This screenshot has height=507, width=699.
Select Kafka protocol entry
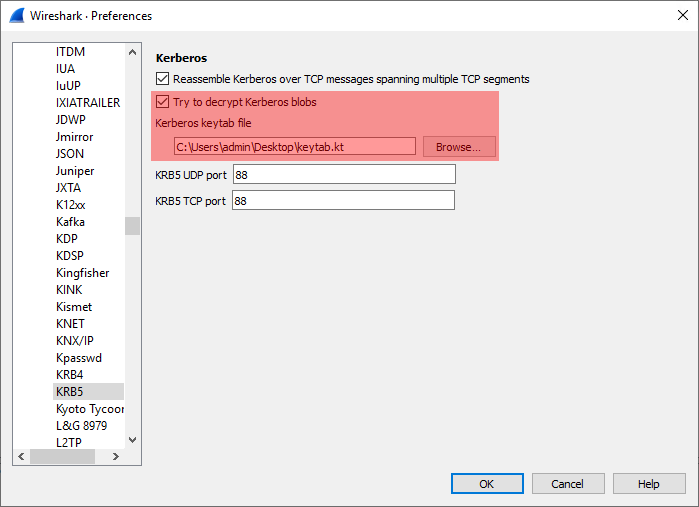[x=70, y=222]
